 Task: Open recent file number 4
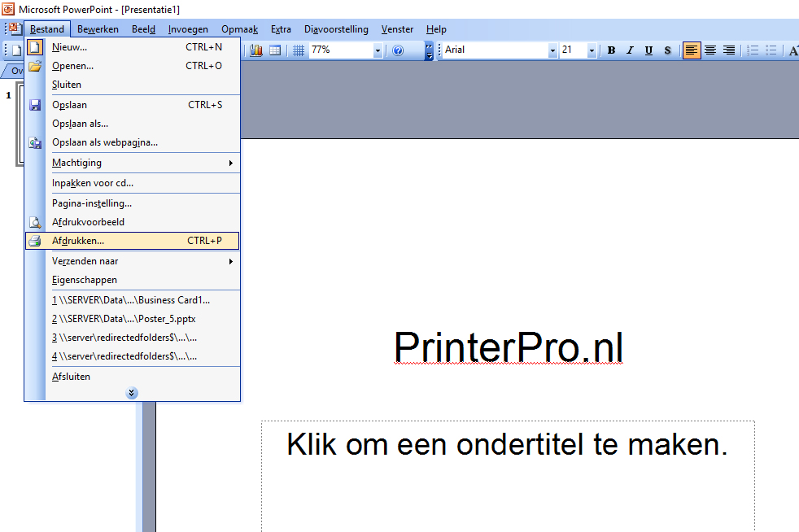click(132, 356)
